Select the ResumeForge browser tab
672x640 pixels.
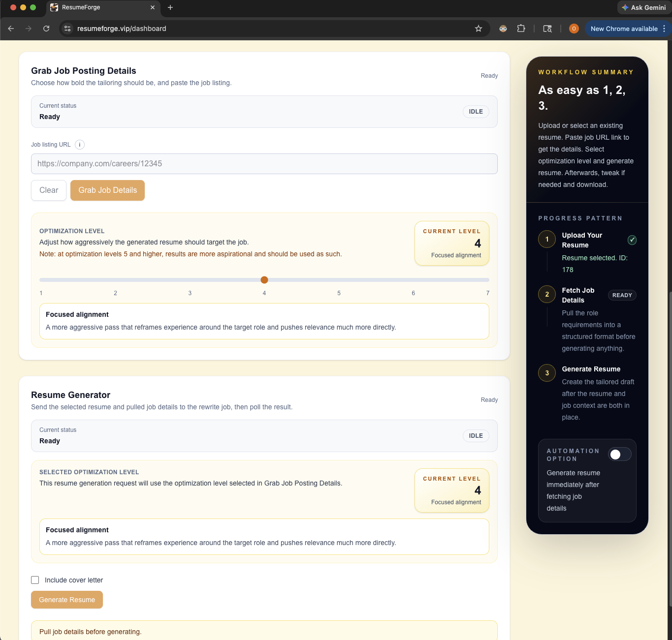click(103, 7)
